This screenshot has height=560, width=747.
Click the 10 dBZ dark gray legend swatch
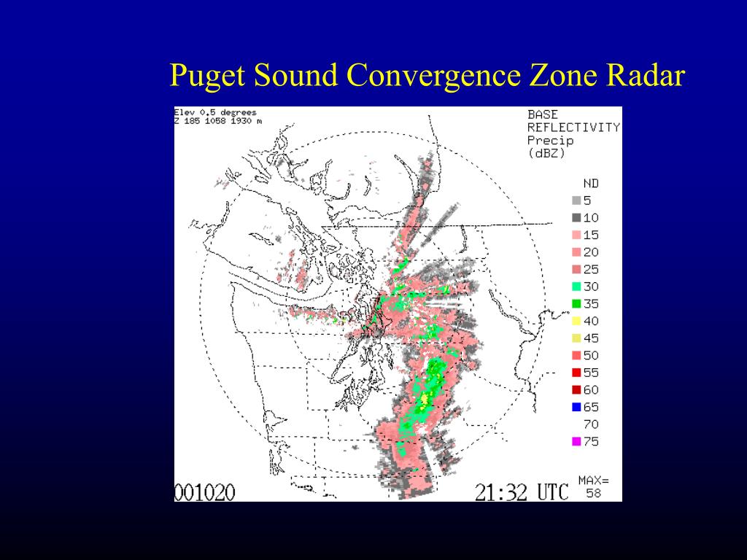point(576,218)
